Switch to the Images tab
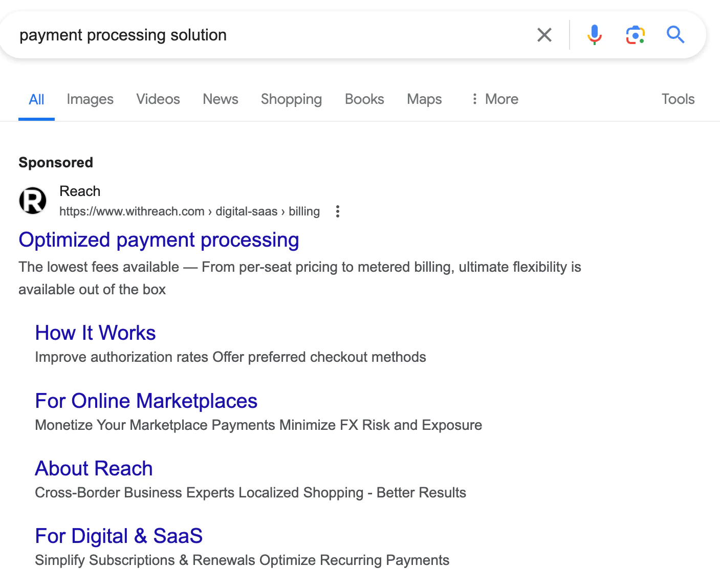Screen dimensions: 720x588 point(90,99)
